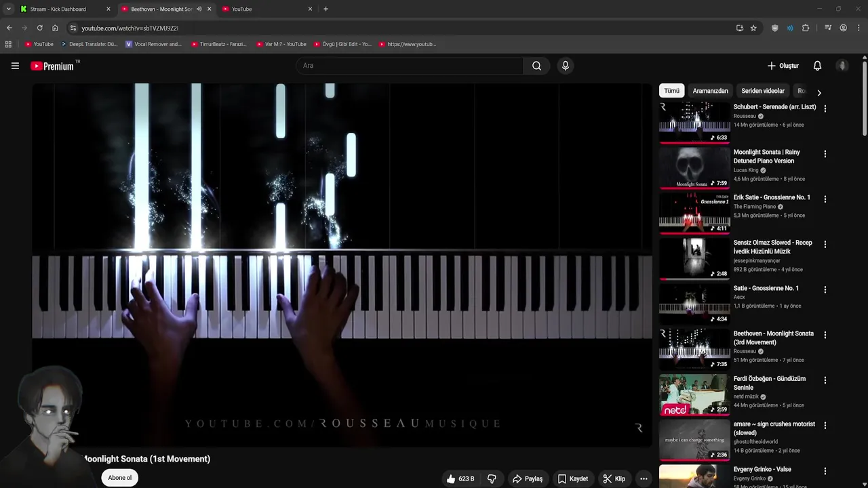
Task: Click the Oluştur create button
Action: pos(783,66)
